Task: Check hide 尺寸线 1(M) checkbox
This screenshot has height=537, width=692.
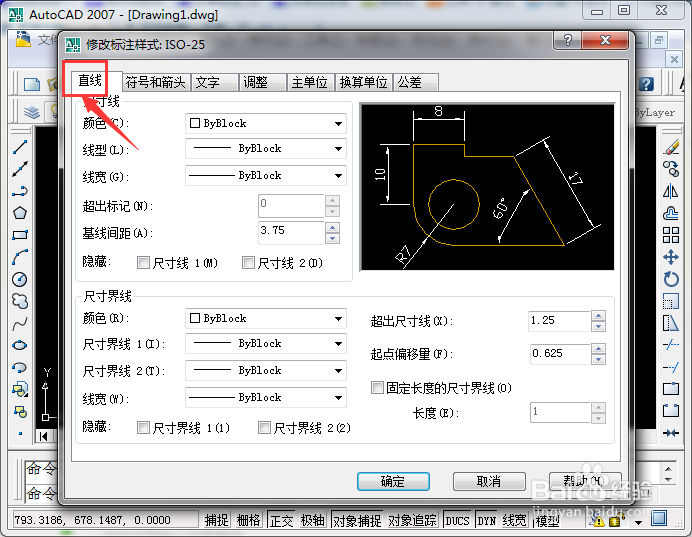Action: (143, 263)
